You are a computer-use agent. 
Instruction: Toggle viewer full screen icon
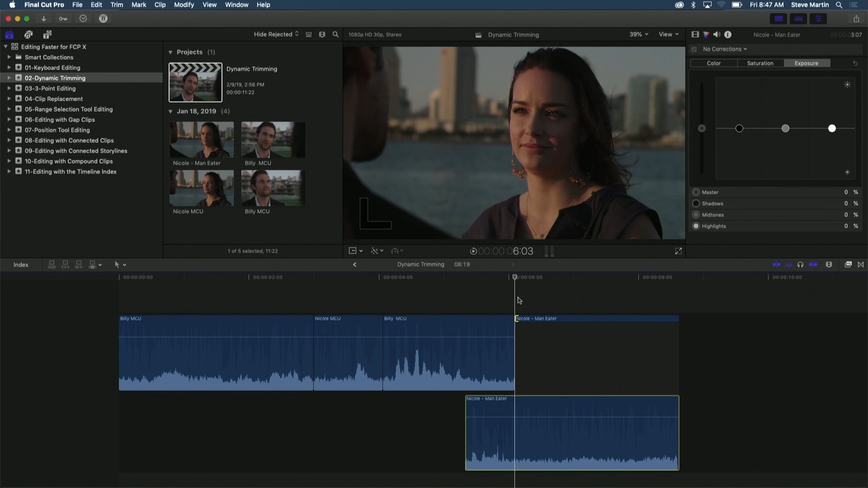point(678,251)
